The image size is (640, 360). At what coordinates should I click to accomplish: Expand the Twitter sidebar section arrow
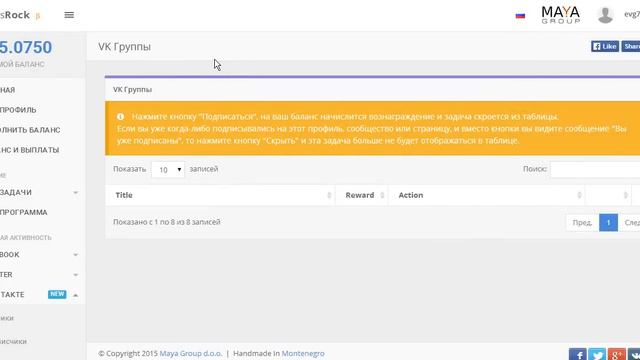tap(76, 275)
